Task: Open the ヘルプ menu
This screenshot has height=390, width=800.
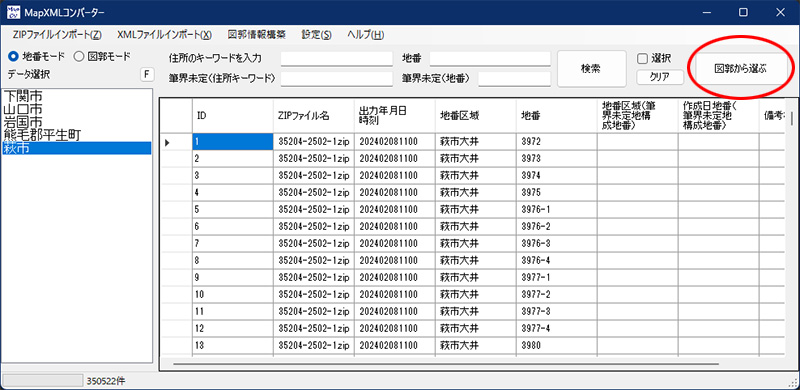Action: coord(365,35)
